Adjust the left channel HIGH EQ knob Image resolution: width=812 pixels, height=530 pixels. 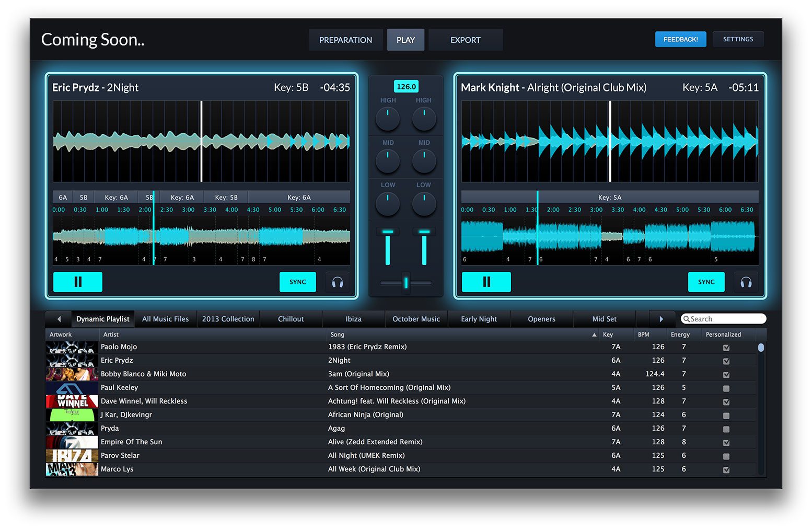pyautogui.click(x=388, y=119)
